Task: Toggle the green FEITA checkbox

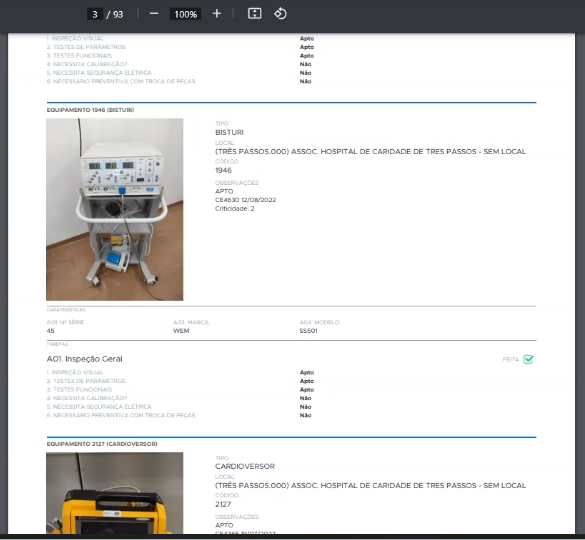Action: (x=528, y=359)
